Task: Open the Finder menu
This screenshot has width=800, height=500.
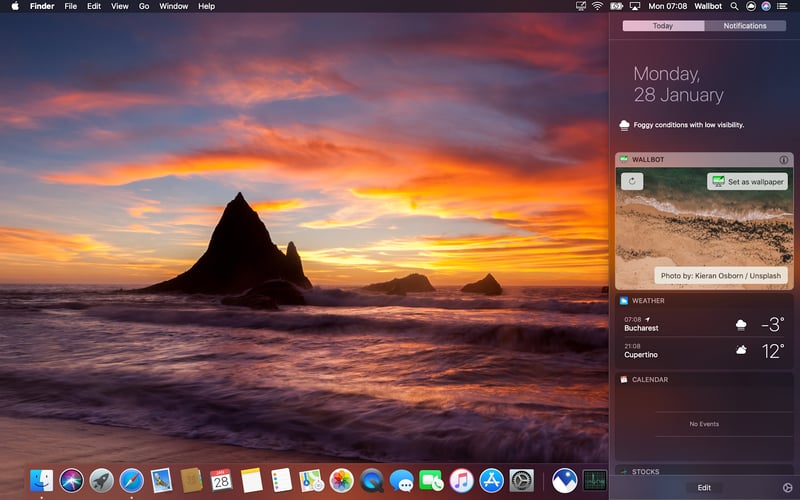Action: pyautogui.click(x=42, y=6)
